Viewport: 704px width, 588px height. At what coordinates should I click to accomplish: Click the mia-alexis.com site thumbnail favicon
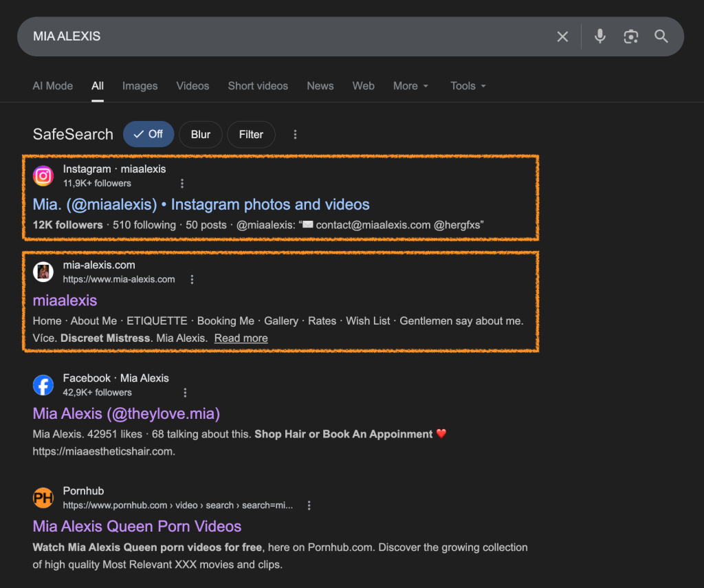coord(43,272)
